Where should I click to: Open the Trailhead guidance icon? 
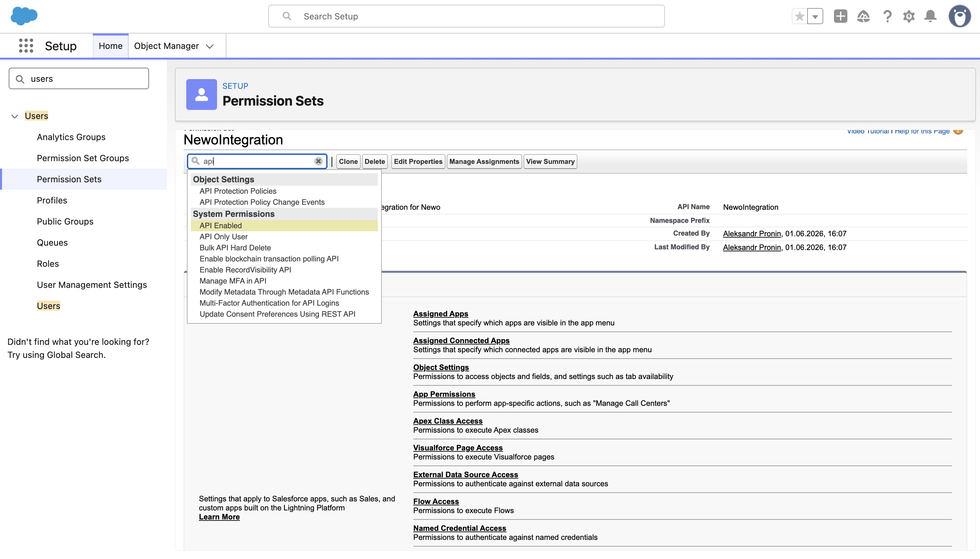(863, 16)
